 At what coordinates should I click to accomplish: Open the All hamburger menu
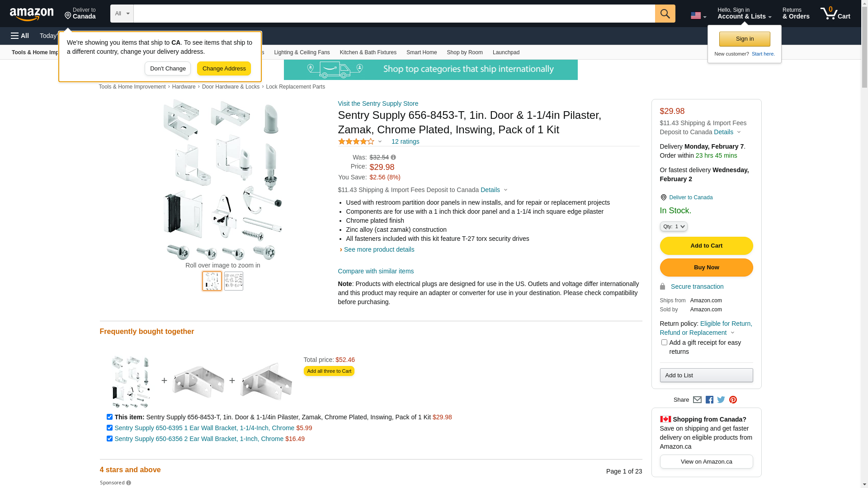tap(20, 36)
